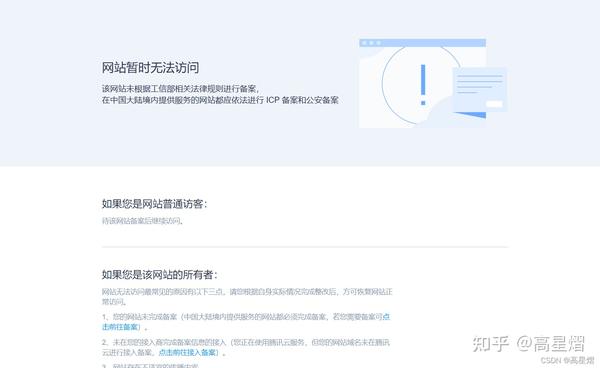Screen dimensions: 600x368
Task: Click list item 1 about 您的网站未完成备案
Action: 246,322
